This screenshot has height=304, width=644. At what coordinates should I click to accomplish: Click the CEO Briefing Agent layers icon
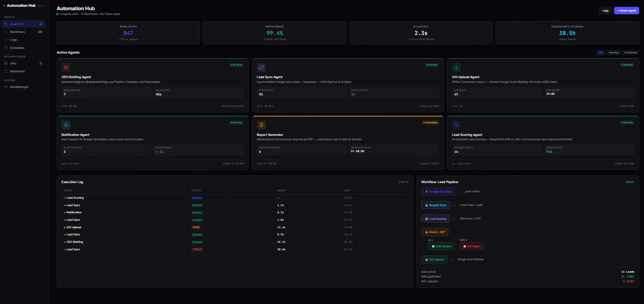point(66,67)
